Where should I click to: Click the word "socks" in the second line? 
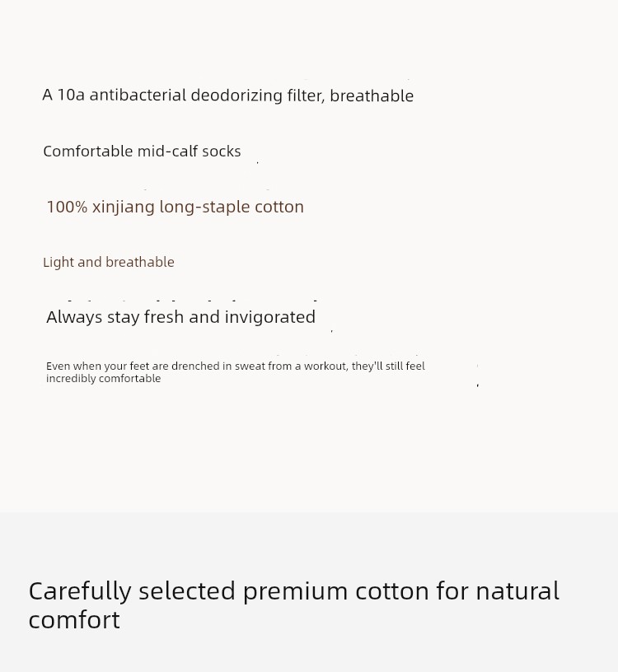point(222,151)
